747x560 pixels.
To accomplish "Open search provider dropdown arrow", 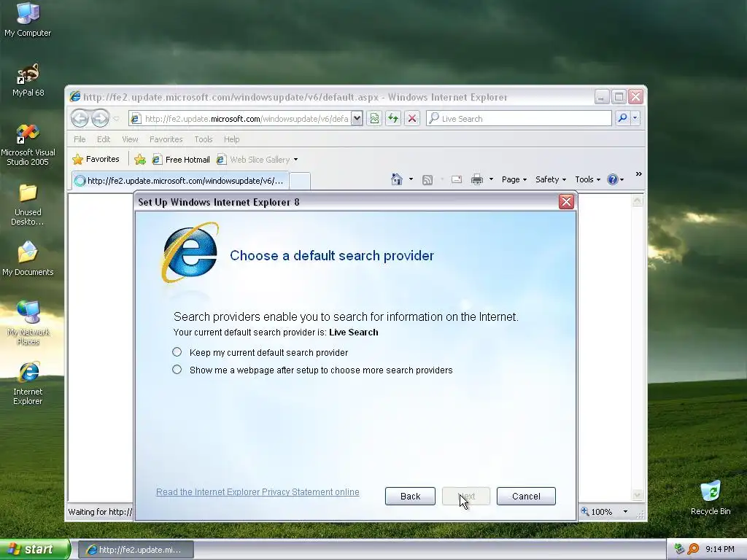I will 635,118.
